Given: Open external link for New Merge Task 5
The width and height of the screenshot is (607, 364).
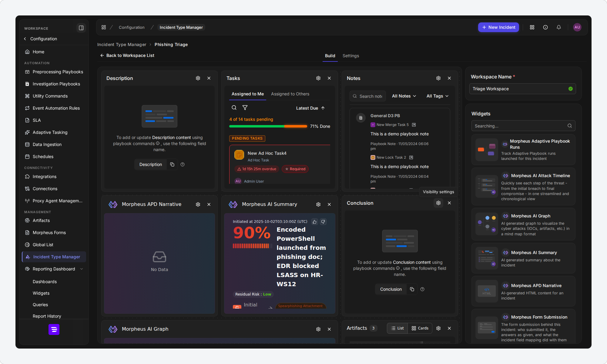Looking at the screenshot, I should pos(414,125).
